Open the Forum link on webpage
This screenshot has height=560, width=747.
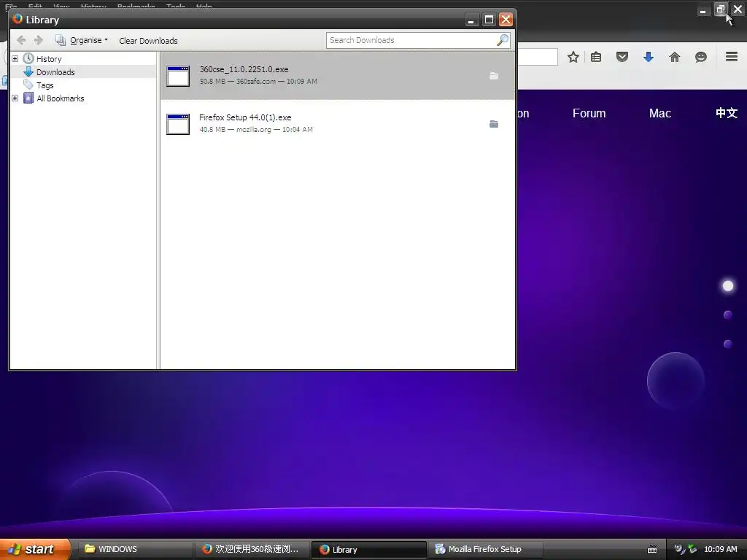[589, 113]
